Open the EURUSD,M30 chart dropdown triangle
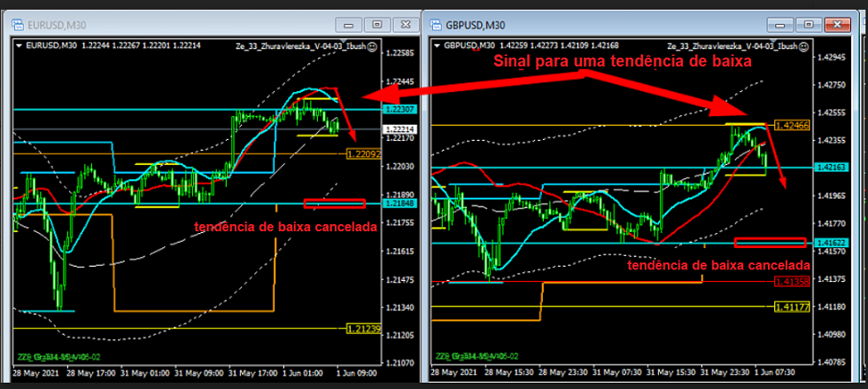This screenshot has height=389, width=868. pyautogui.click(x=20, y=44)
